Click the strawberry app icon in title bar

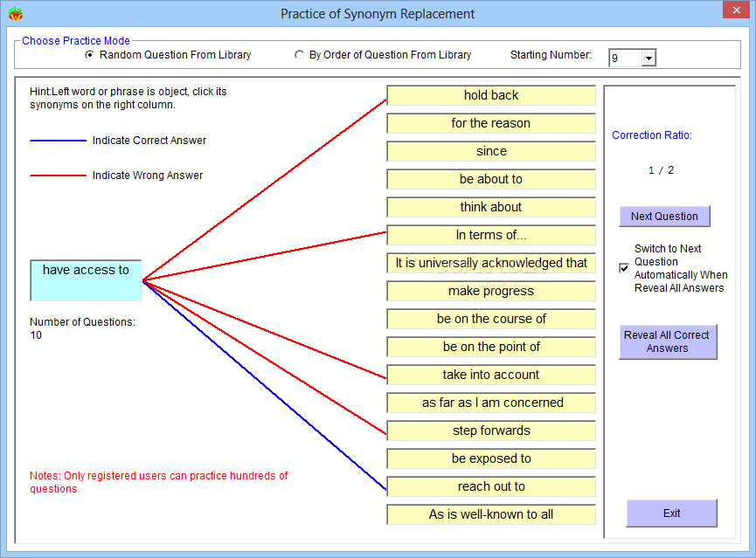click(16, 13)
